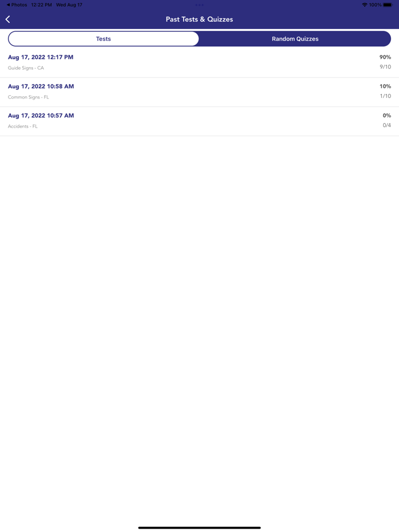Viewport: 399px width, 532px height.
Task: Tap the 12:22 PM status bar clock
Action: tap(41, 5)
